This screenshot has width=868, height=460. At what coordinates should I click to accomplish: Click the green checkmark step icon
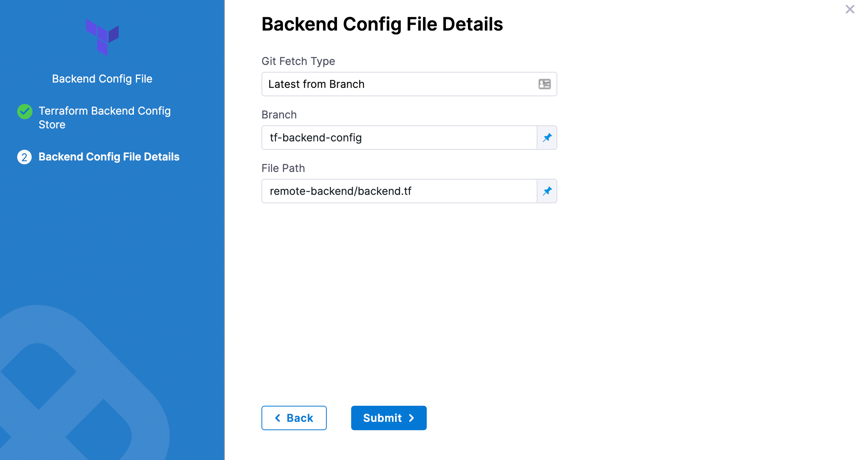click(25, 112)
